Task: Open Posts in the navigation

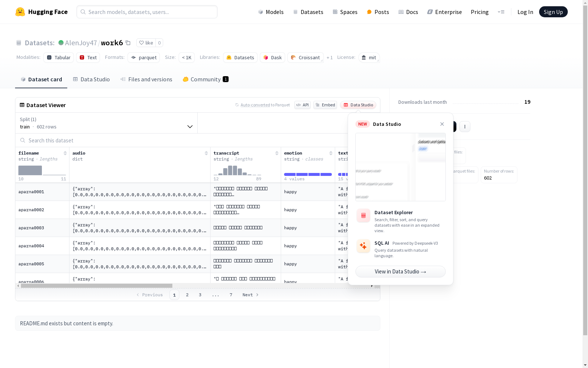Action: [x=378, y=12]
